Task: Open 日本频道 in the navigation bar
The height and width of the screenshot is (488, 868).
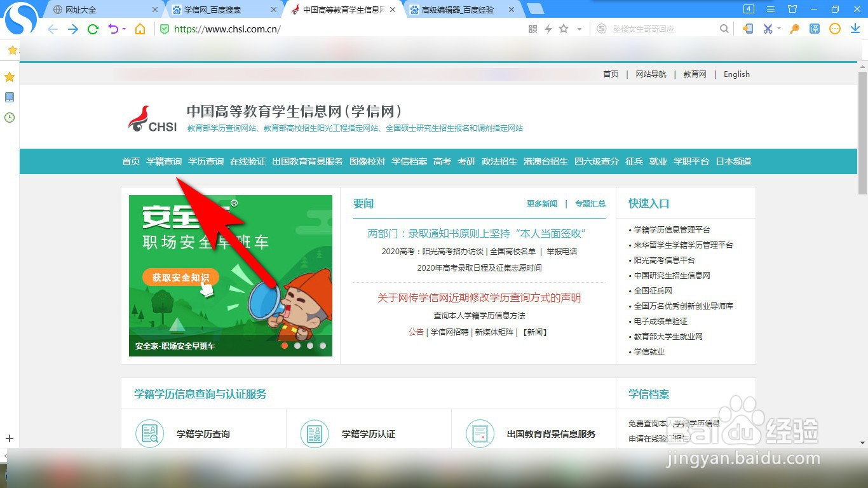Action: pyautogui.click(x=733, y=161)
